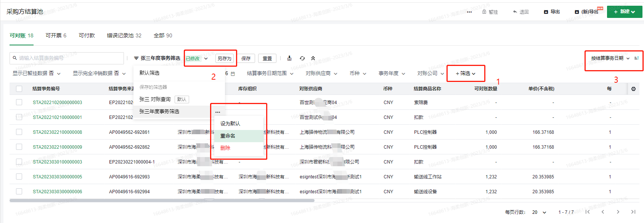
Task: Click the 重置 reset button
Action: click(267, 58)
